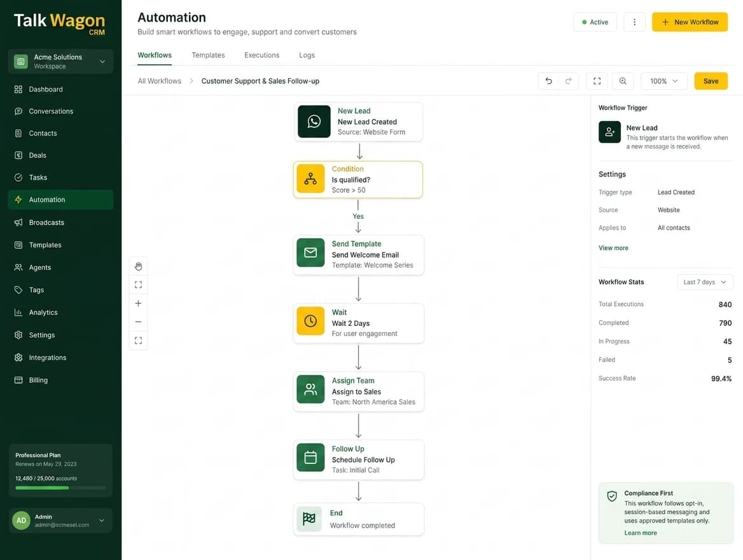
Task: Expand the Admin account menu
Action: pyautogui.click(x=60, y=521)
